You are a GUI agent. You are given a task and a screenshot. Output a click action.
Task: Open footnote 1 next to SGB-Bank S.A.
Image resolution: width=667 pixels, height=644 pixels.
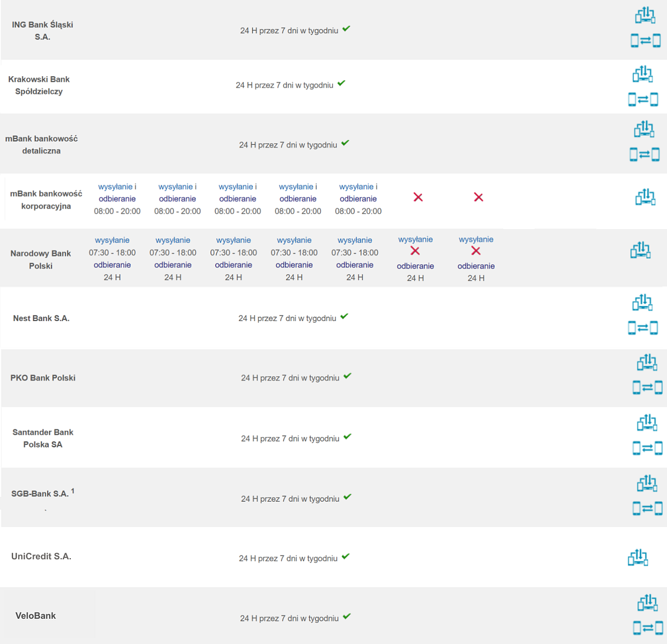click(73, 491)
